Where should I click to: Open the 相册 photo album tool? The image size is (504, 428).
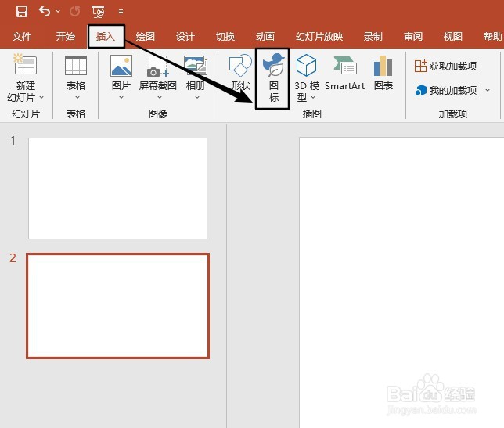(196, 77)
